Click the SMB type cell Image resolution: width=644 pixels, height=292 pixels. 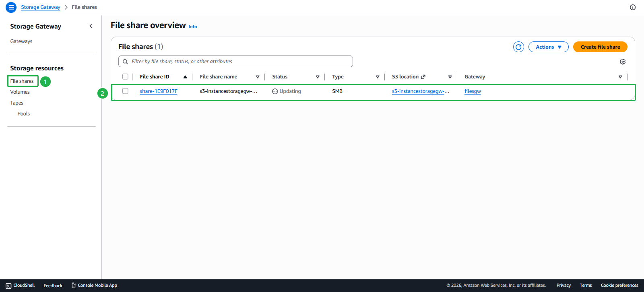point(337,91)
